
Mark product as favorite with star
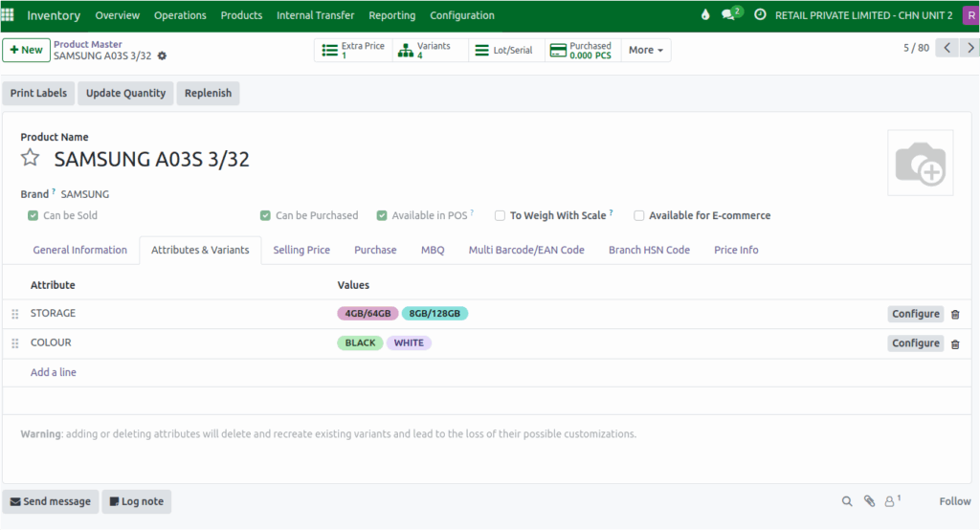coord(30,158)
